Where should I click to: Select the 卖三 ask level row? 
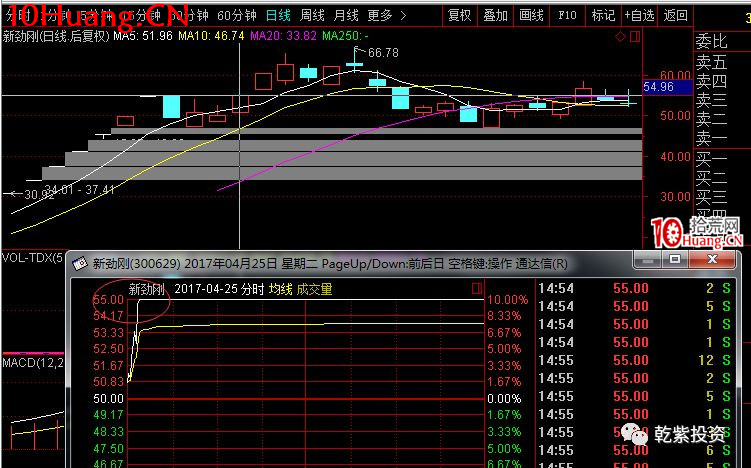pyautogui.click(x=711, y=100)
